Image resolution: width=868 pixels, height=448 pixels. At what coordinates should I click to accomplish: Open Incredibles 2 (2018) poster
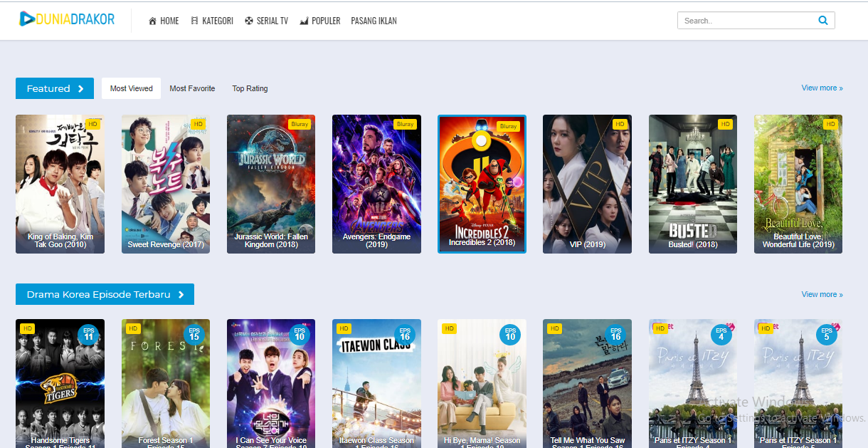click(x=482, y=184)
